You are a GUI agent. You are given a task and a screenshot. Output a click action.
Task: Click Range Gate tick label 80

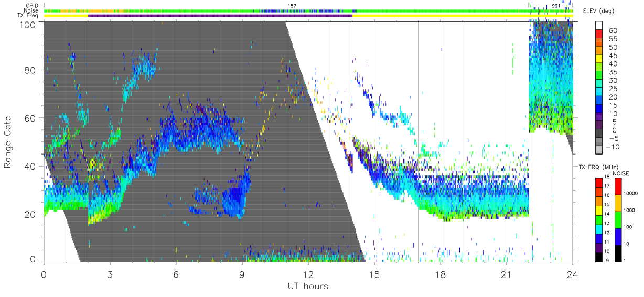[x=30, y=70]
